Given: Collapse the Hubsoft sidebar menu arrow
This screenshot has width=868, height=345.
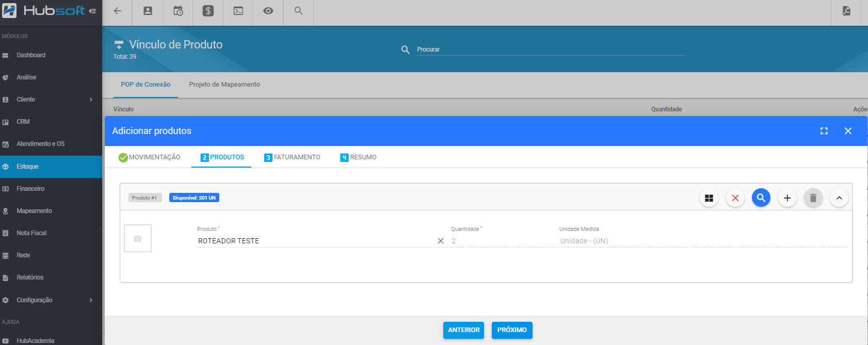Looking at the screenshot, I should click(x=92, y=11).
